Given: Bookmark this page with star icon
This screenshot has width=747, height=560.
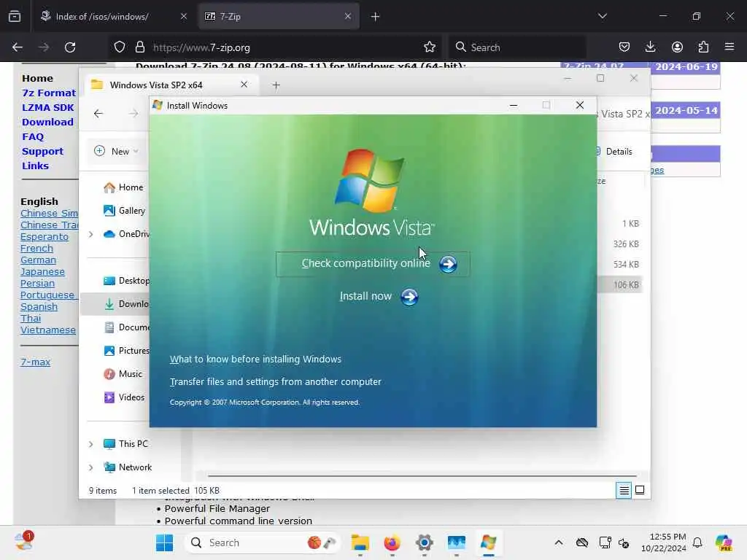Looking at the screenshot, I should (x=429, y=47).
